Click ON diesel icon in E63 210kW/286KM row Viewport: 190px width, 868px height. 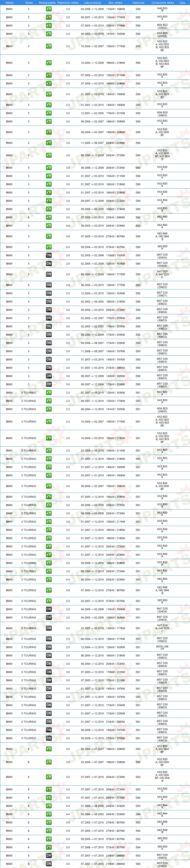(x=49, y=856)
